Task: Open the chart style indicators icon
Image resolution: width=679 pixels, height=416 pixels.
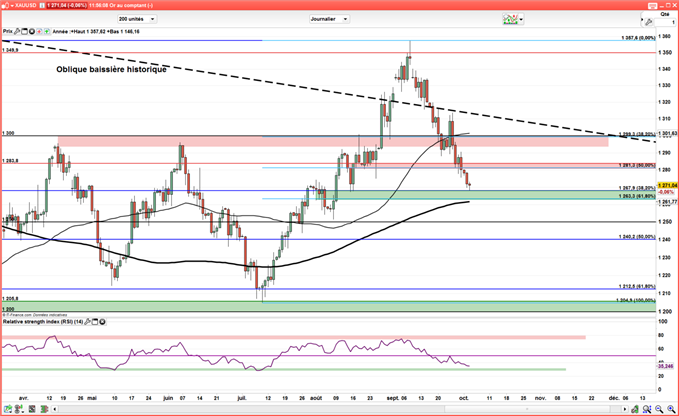Action: 510,19
